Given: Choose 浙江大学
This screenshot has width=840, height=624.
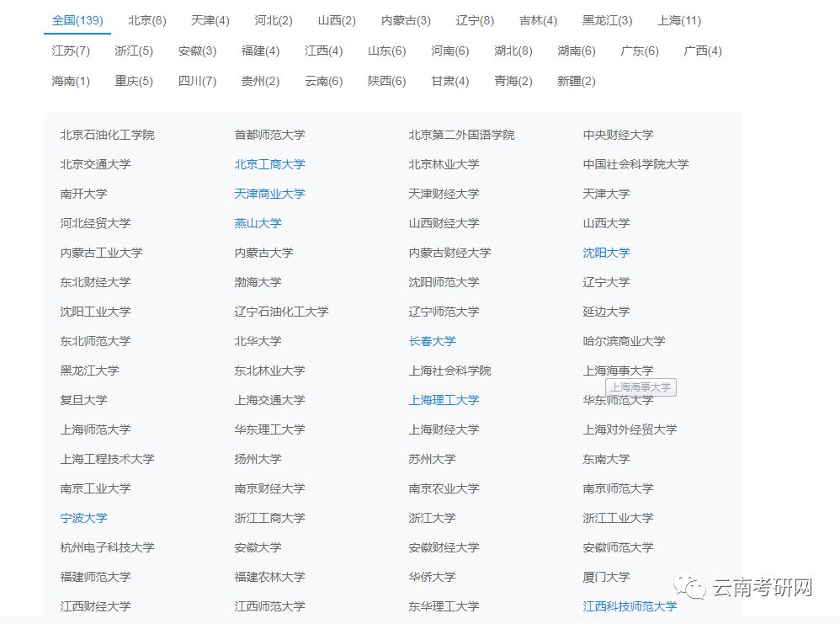Looking at the screenshot, I should tap(433, 518).
